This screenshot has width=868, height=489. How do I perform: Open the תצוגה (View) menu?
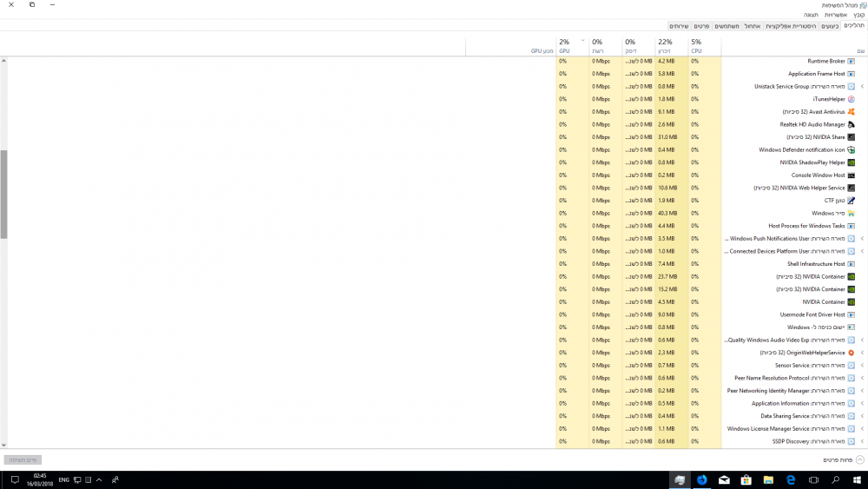tap(811, 15)
